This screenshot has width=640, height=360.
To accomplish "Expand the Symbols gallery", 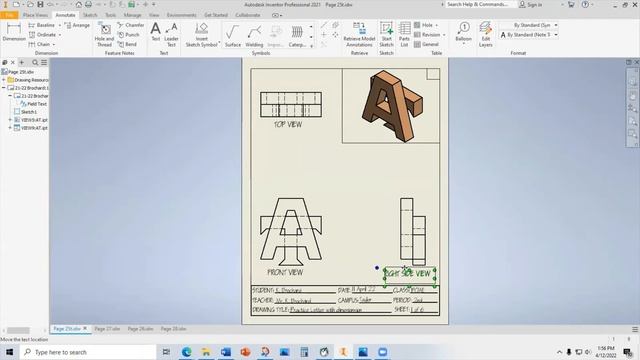I will pyautogui.click(x=311, y=46).
